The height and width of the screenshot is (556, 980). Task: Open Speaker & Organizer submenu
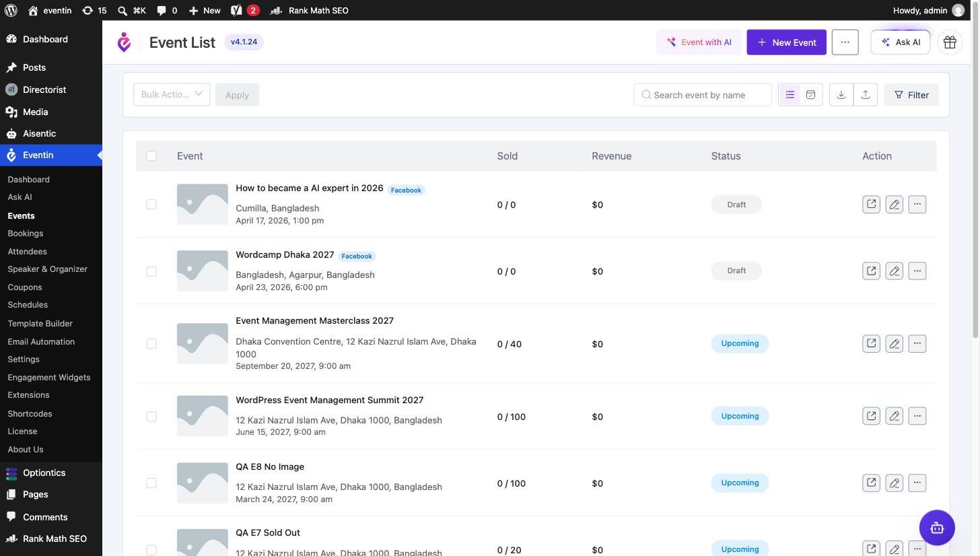pyautogui.click(x=47, y=269)
